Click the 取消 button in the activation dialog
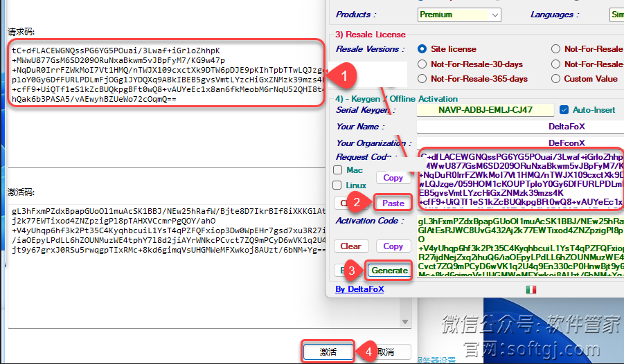 (385, 352)
